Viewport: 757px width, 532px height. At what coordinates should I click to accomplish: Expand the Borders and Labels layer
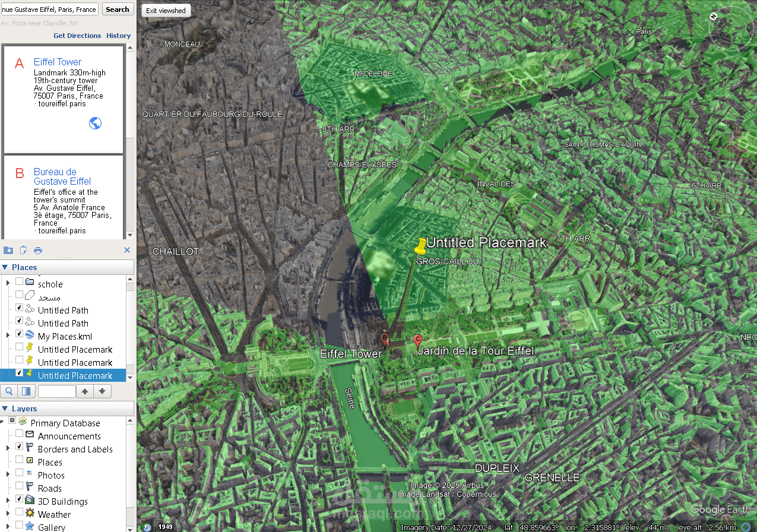[8, 448]
